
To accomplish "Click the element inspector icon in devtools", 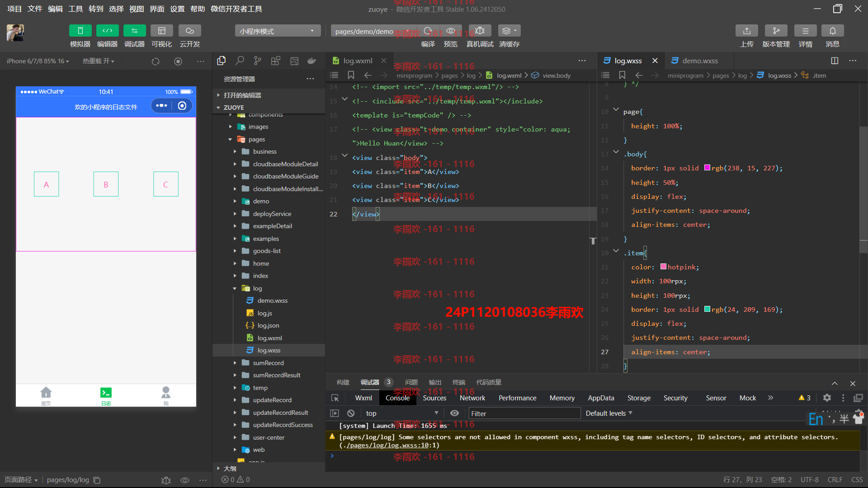I will [335, 398].
